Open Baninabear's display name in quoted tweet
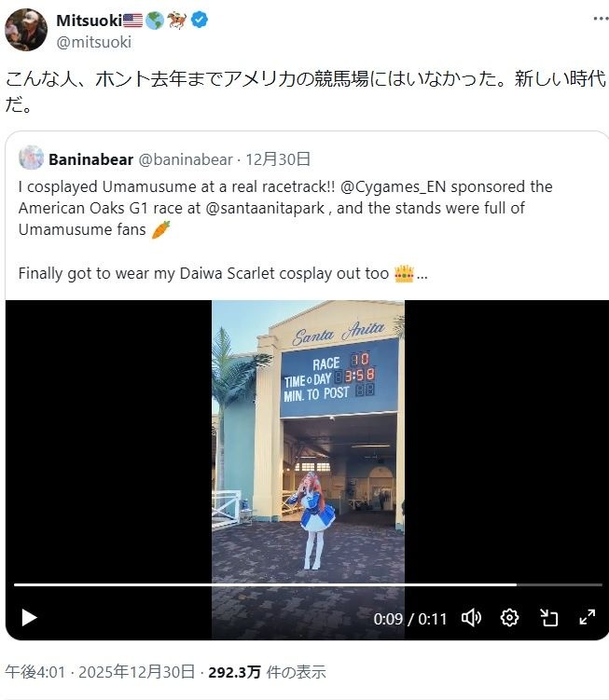Viewport: 609px width, 700px height. (91, 159)
